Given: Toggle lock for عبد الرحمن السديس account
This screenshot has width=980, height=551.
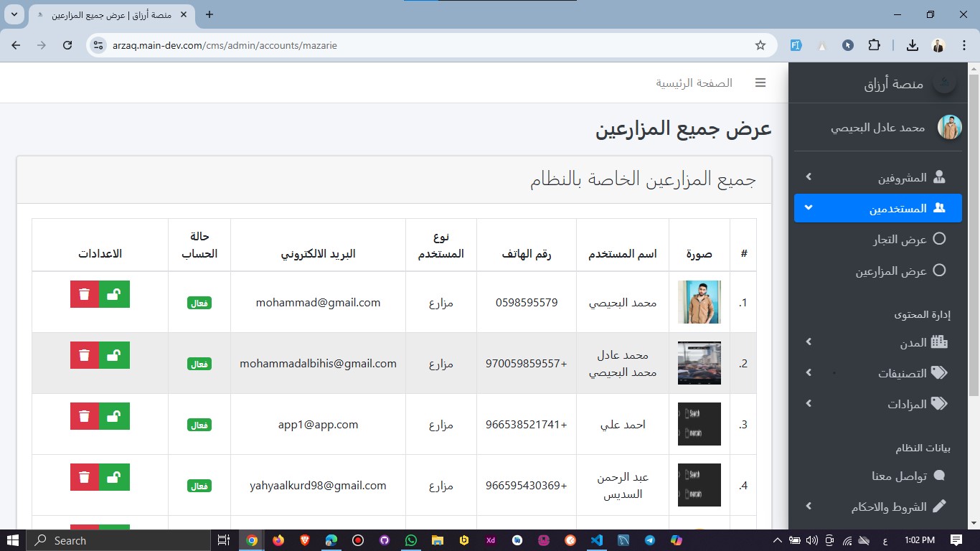Looking at the screenshot, I should (x=114, y=477).
